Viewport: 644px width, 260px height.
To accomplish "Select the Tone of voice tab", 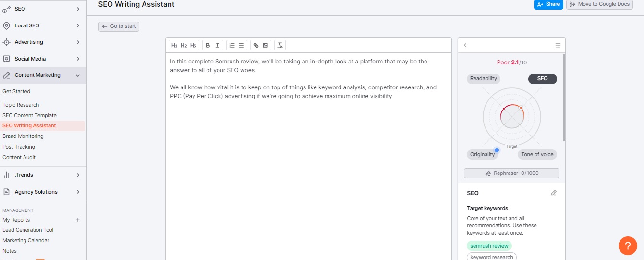I will pyautogui.click(x=537, y=154).
